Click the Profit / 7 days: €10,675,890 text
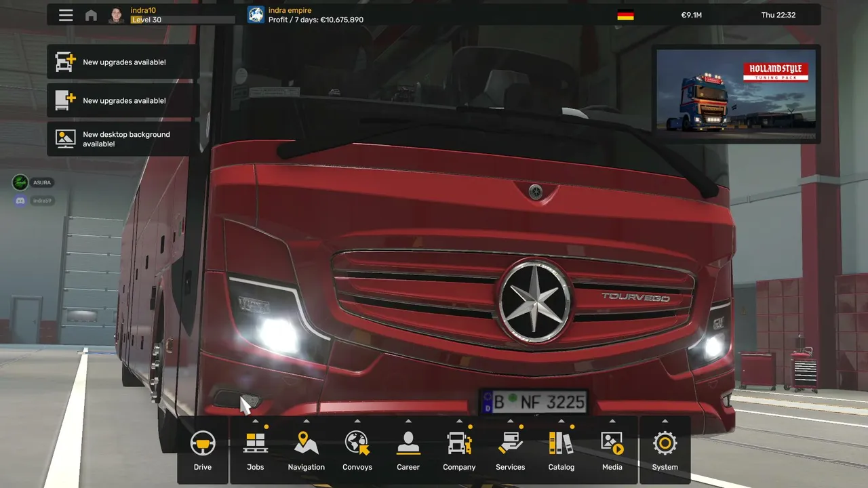The image size is (868, 488). coord(316,20)
